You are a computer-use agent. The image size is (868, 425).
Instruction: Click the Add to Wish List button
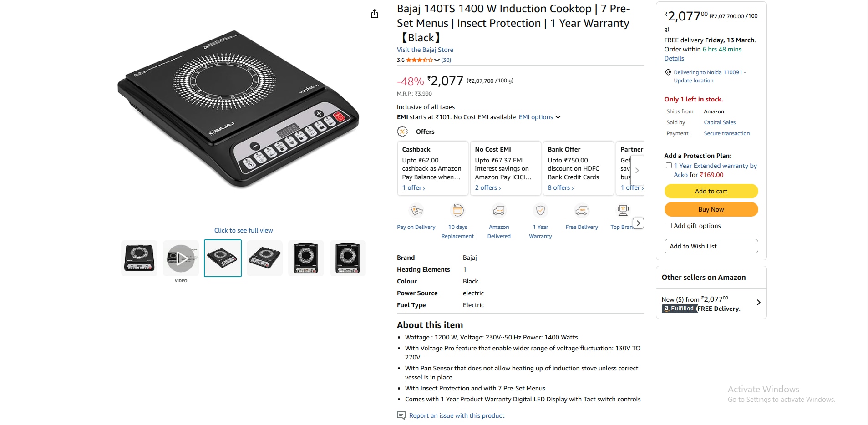tap(711, 246)
